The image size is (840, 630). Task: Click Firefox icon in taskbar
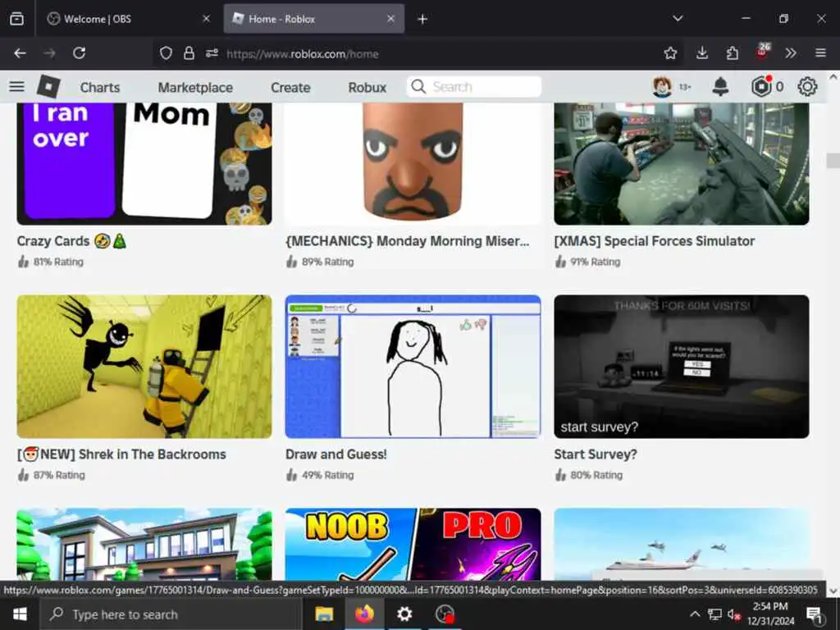pos(364,614)
